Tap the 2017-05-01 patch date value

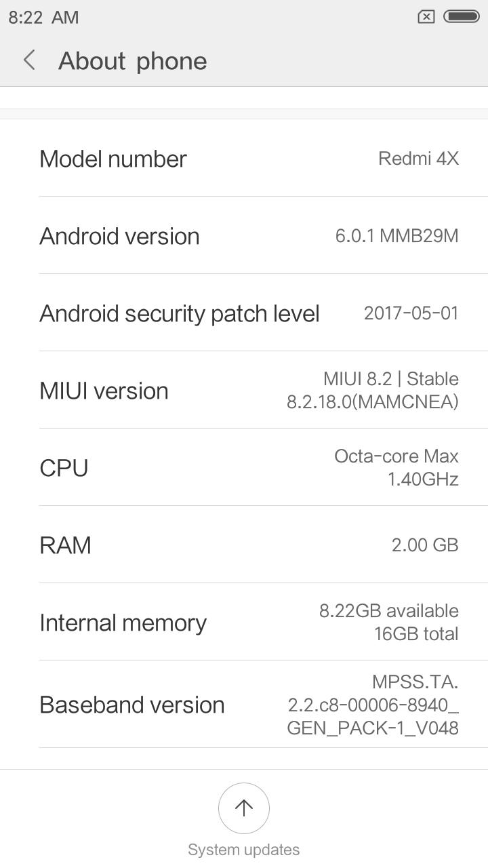(411, 313)
